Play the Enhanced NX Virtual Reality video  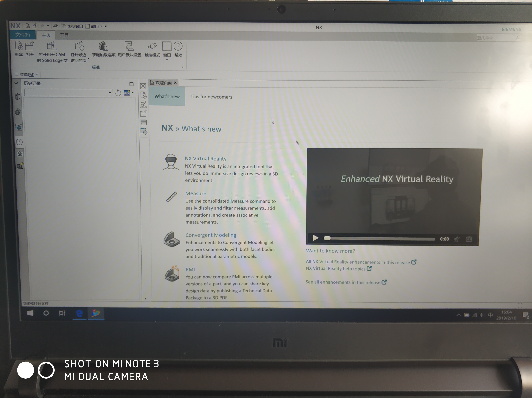(315, 238)
